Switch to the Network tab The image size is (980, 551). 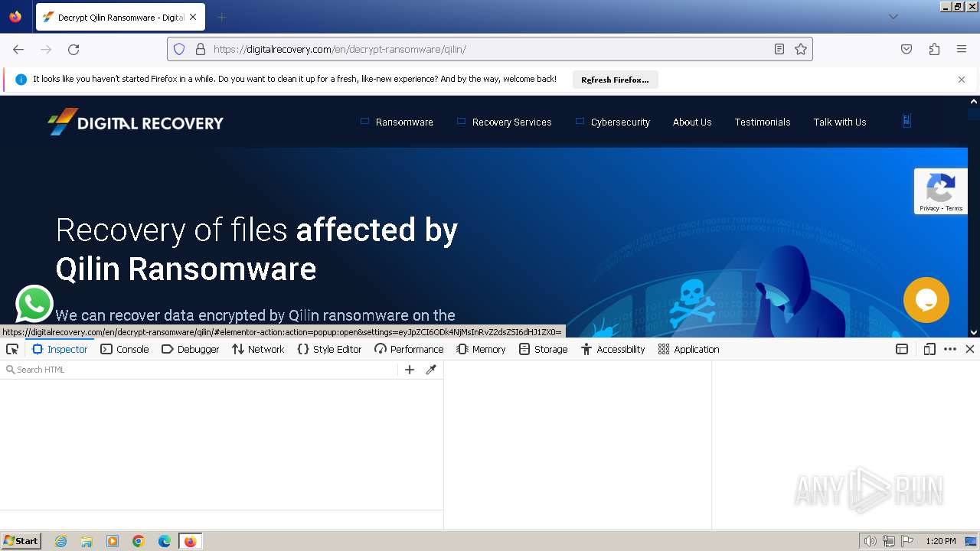coord(258,349)
